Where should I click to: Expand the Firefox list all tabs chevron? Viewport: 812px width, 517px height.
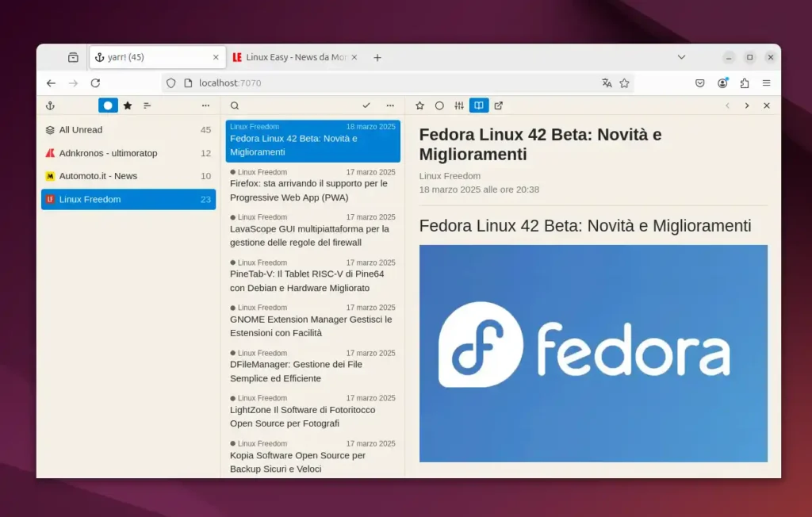(x=681, y=57)
